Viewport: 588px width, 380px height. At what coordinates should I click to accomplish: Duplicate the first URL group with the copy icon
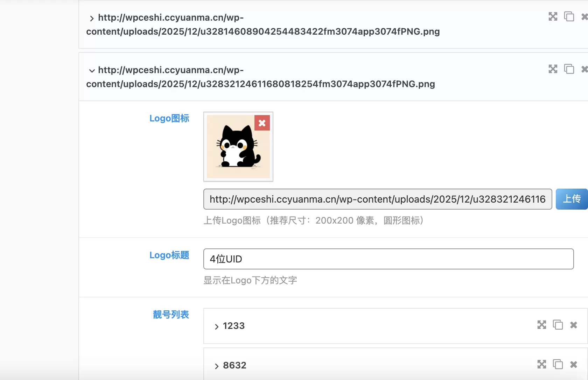coord(569,16)
